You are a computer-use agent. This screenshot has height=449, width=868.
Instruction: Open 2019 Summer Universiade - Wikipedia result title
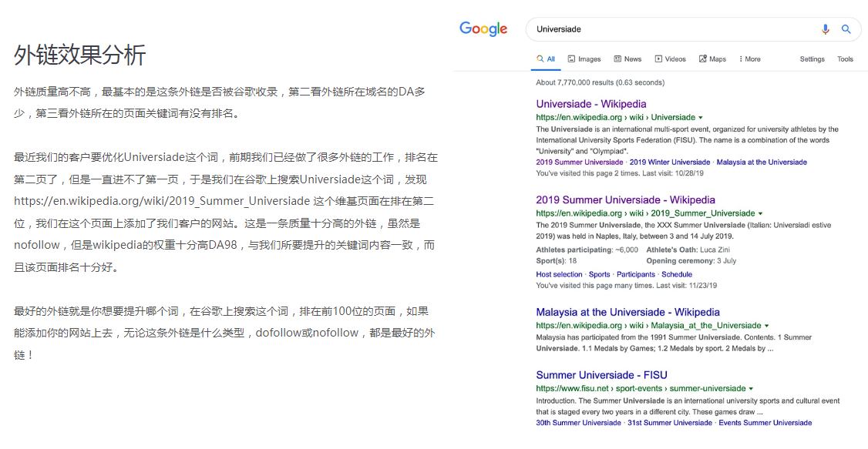click(x=625, y=200)
